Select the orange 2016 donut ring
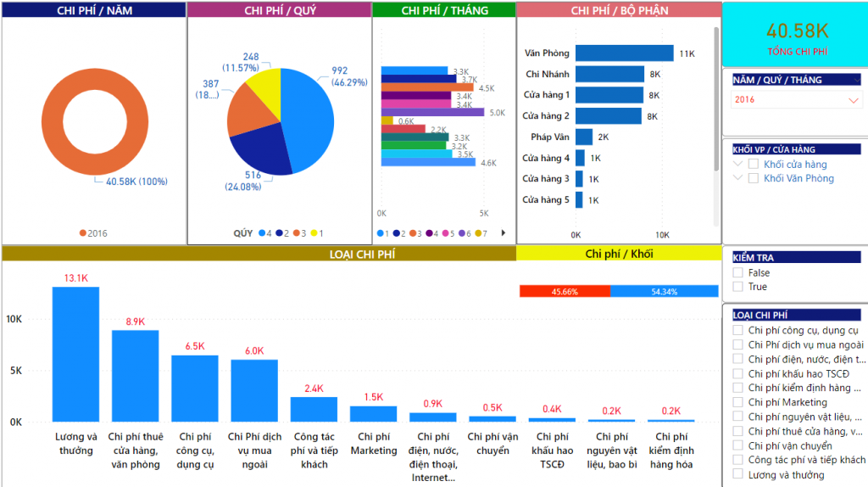868x487 pixels. tap(52, 122)
